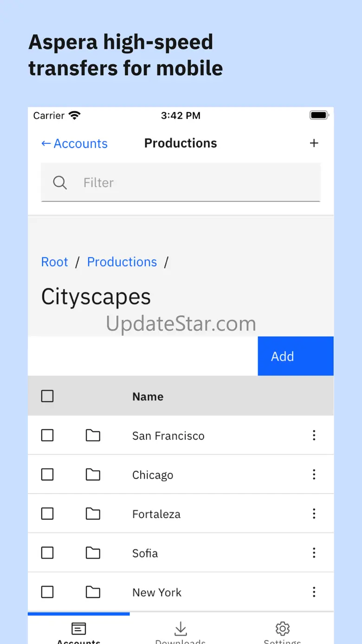Check the Sofia row checkbox

(x=47, y=553)
